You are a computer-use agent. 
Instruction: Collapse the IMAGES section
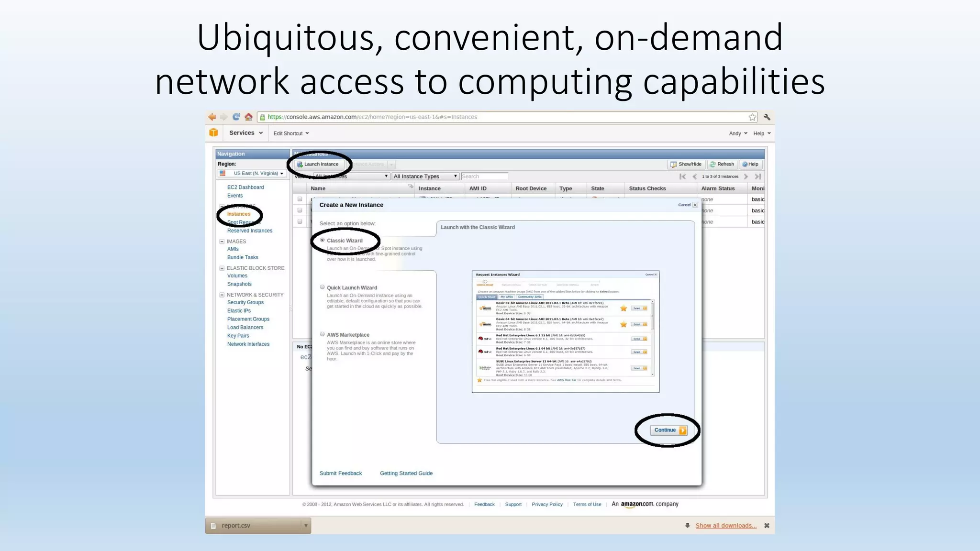click(222, 242)
